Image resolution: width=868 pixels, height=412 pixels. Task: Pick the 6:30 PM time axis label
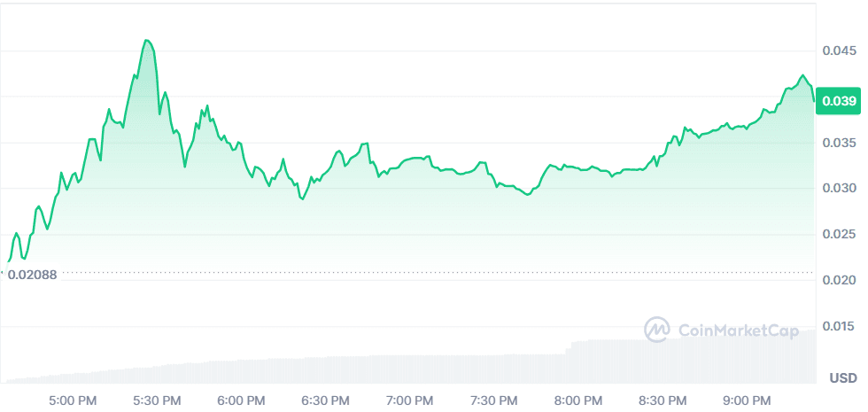[323, 400]
